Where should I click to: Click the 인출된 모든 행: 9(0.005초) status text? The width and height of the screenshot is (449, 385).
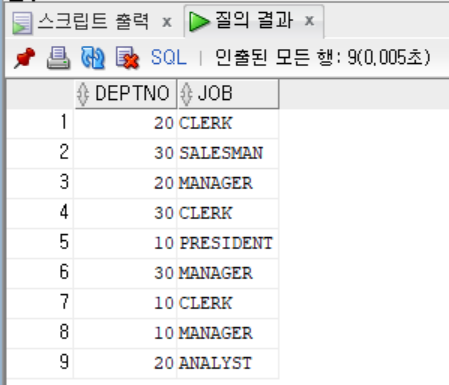(x=323, y=57)
